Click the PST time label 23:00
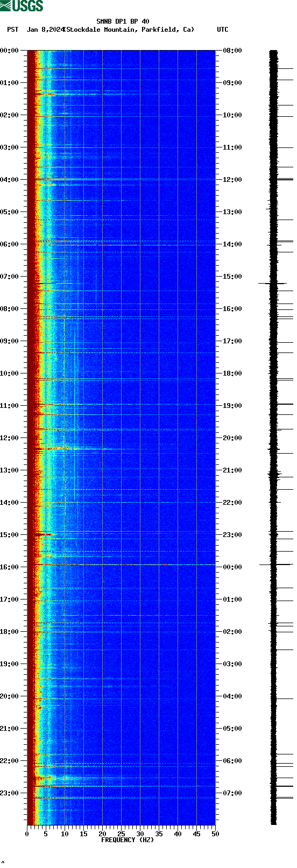 coord(10,793)
